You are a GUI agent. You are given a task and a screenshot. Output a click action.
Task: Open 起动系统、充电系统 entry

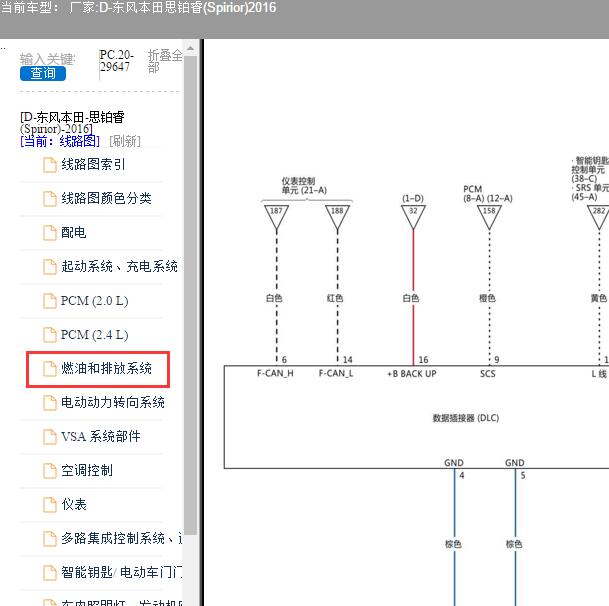click(119, 266)
